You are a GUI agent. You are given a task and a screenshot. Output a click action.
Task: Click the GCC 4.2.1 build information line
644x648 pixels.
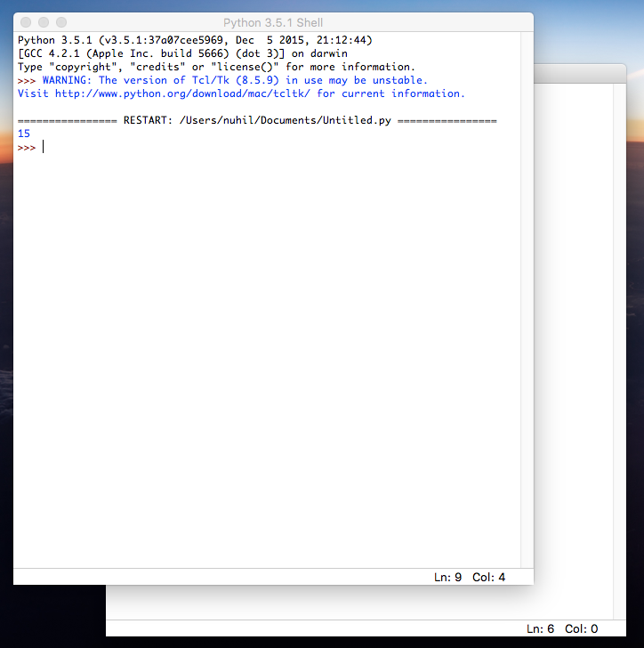(182, 53)
